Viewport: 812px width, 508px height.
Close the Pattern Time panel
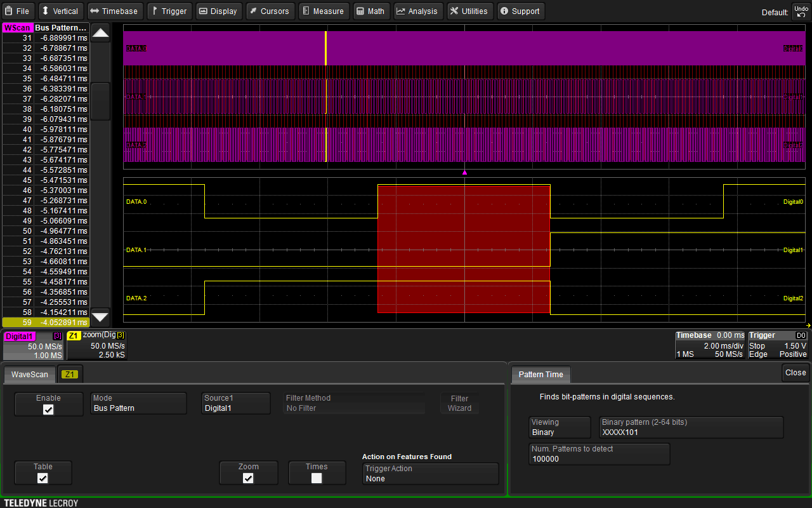tap(795, 373)
